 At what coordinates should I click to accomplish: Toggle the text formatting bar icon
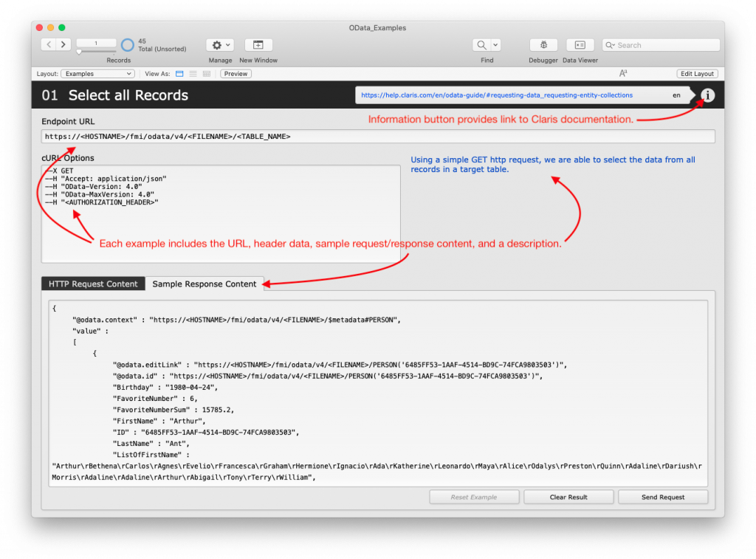[624, 74]
